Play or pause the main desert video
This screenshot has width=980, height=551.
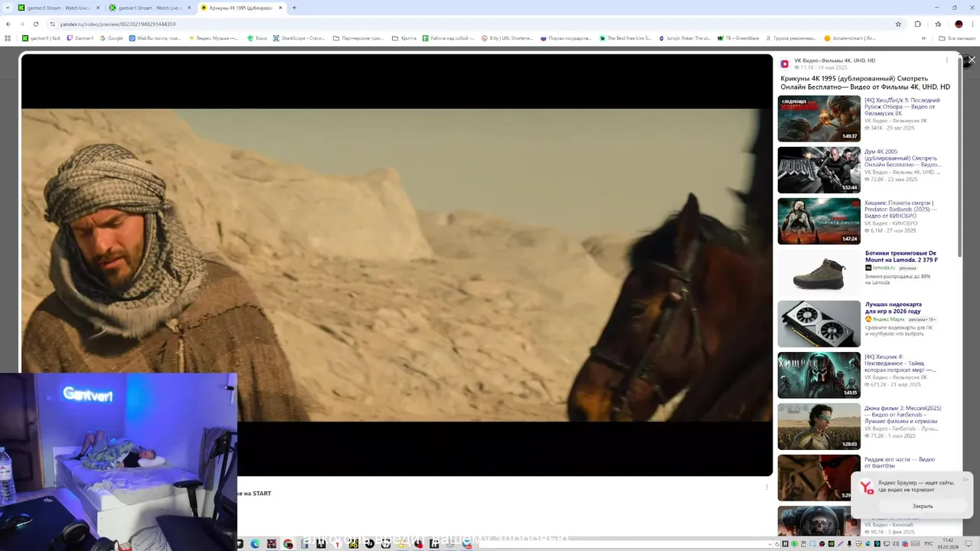[x=397, y=265]
